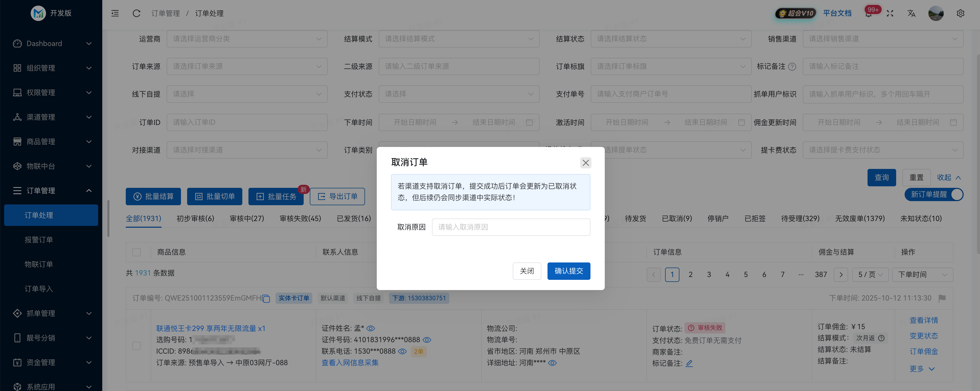Viewport: 980px width, 391px height.
Task: Open the 5/页 page size dropdown
Action: (870, 274)
